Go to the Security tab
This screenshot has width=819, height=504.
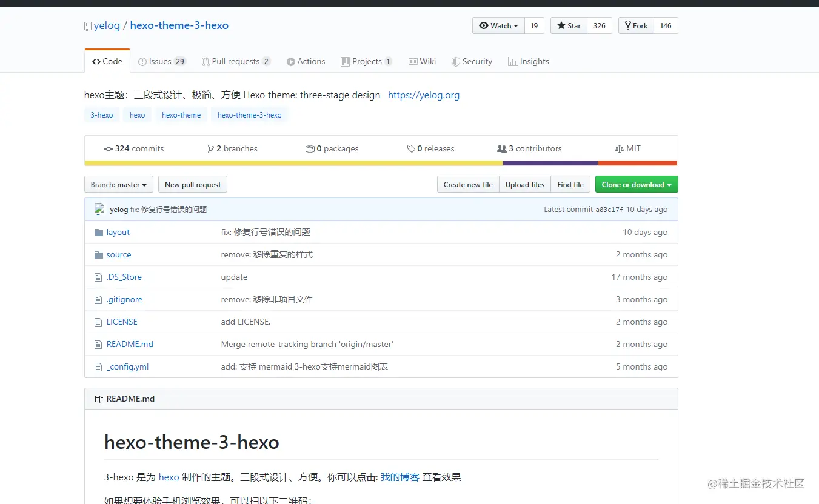[472, 61]
